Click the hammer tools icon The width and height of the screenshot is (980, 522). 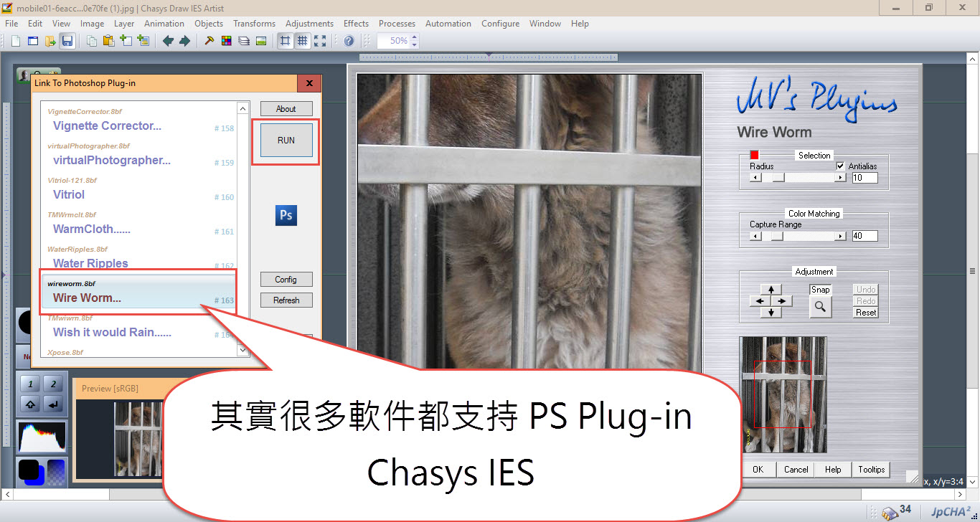click(x=209, y=41)
